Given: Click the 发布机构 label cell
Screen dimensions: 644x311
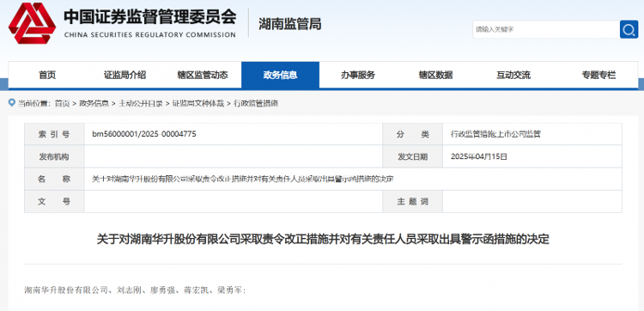Looking at the screenshot, I should click(x=54, y=156).
